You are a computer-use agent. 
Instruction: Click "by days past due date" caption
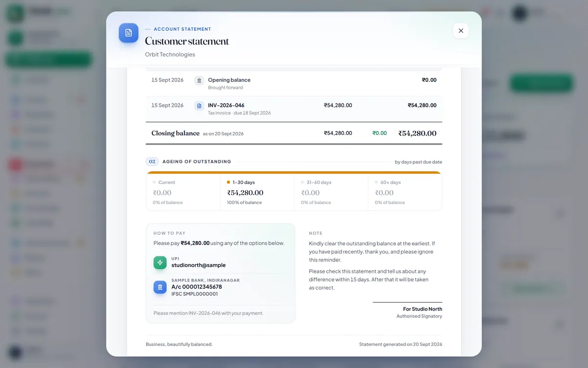coord(418,162)
